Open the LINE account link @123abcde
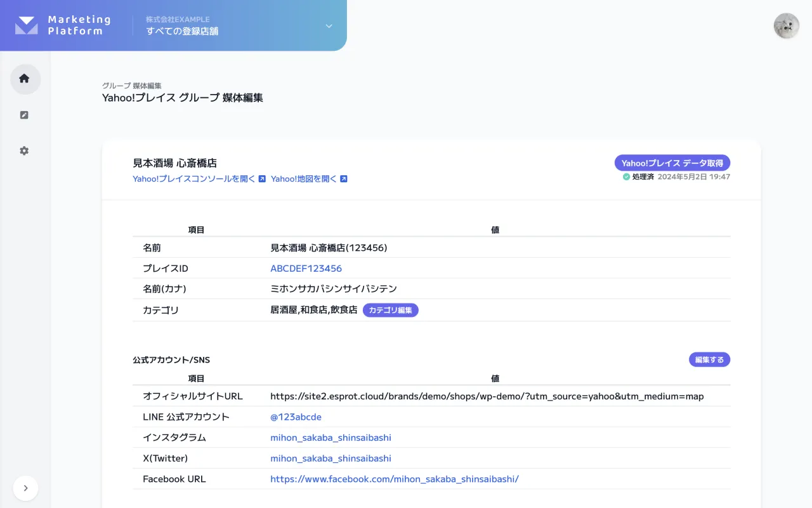The height and width of the screenshot is (508, 812). (296, 417)
